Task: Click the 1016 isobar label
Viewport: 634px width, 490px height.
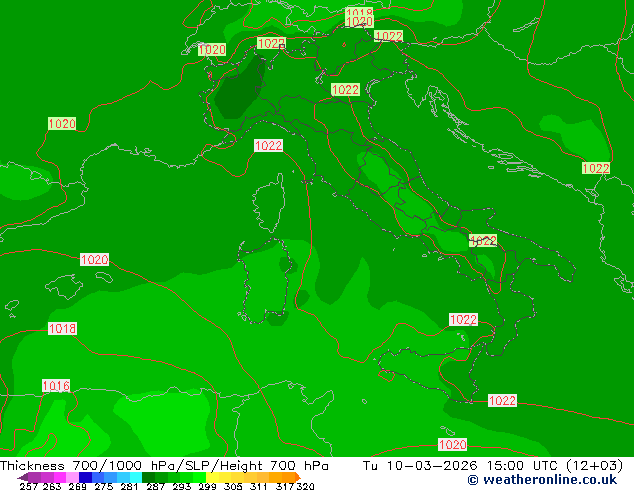Action: tap(56, 386)
